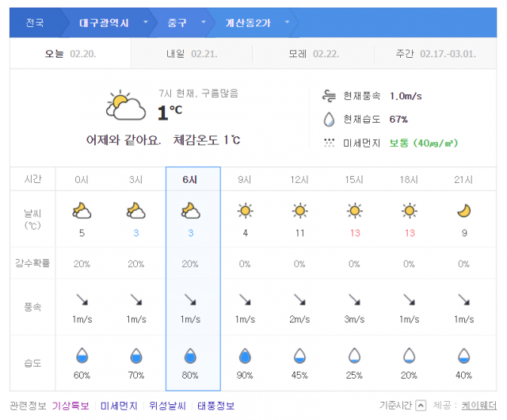Screen dimensions: 507x420
Task: Open the 위성날씨 link
Action: [x=167, y=406]
